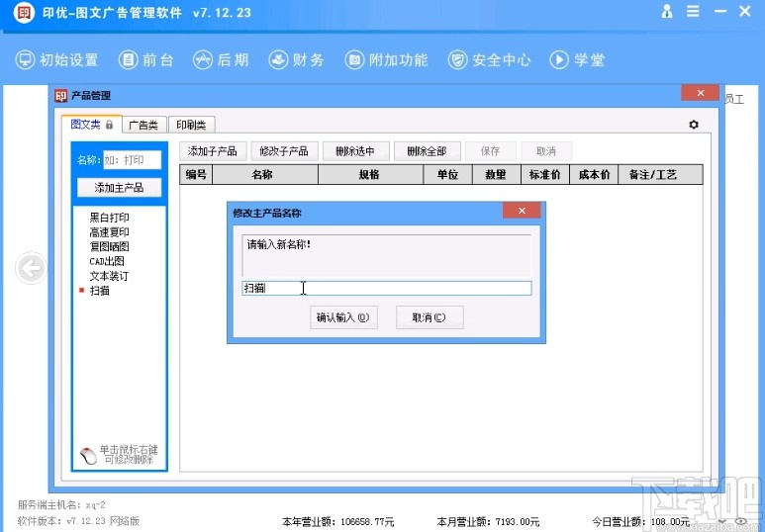Select 扫描 in product list
This screenshot has width=765, height=532.
click(x=100, y=291)
